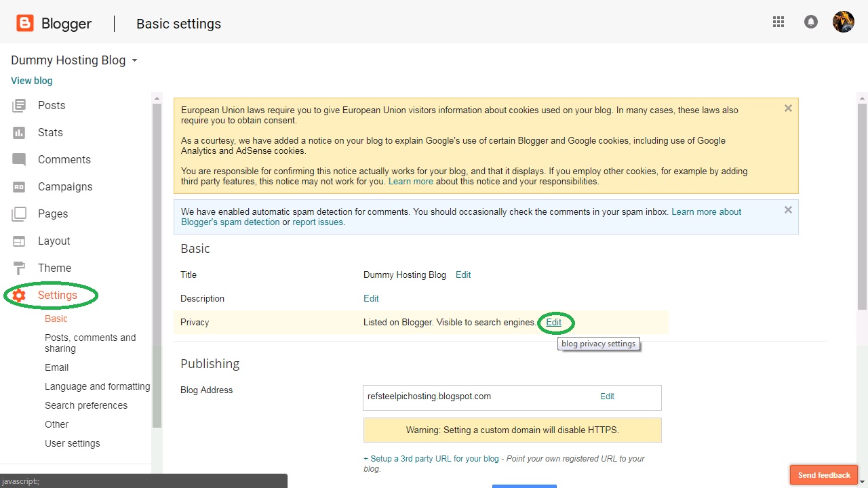Viewport: 868px width, 488px height.
Task: Dismiss the spam detection notice
Action: click(788, 210)
